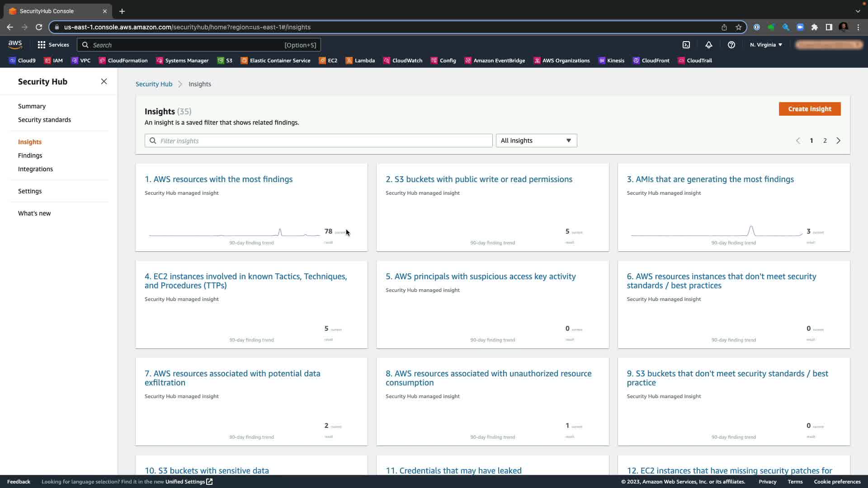Open browser extensions puzzle icon
The image size is (868, 488).
(x=814, y=27)
